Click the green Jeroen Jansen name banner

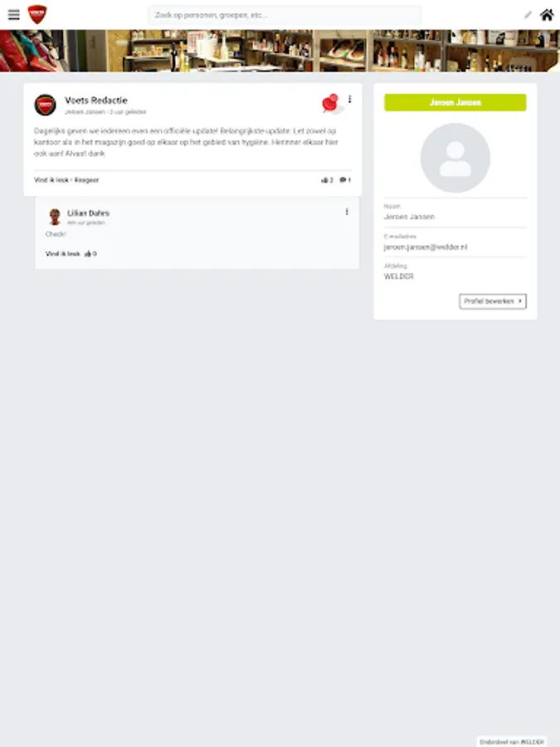pos(455,102)
